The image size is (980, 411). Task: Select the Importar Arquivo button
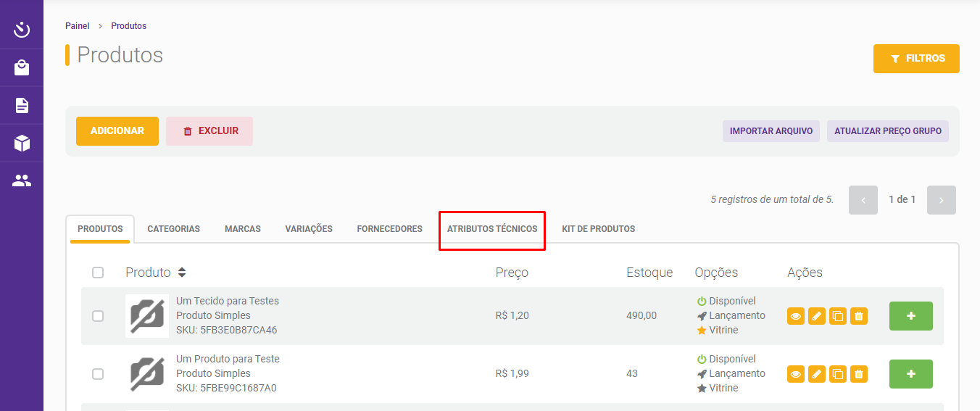771,131
